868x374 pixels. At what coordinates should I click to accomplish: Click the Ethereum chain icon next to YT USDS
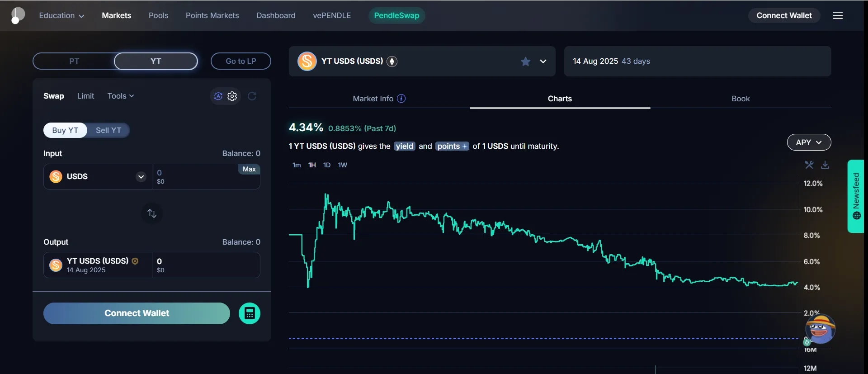[x=392, y=62]
